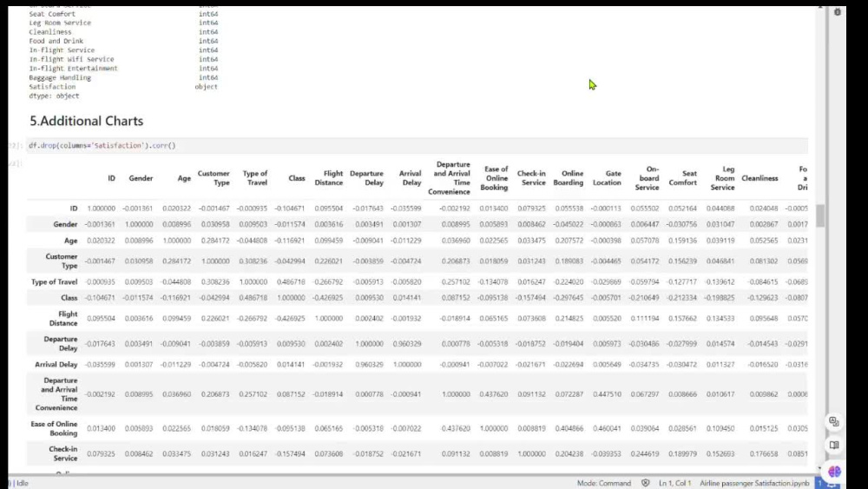This screenshot has width=868, height=489.
Task: Click -0.297645 in the Class row
Action: (x=568, y=298)
